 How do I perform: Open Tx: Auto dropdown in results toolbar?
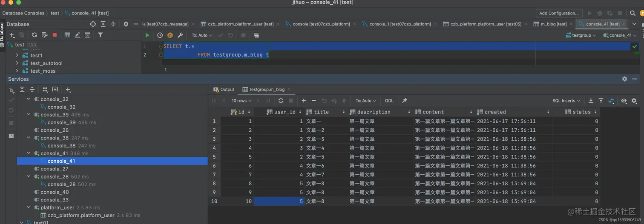[366, 101]
